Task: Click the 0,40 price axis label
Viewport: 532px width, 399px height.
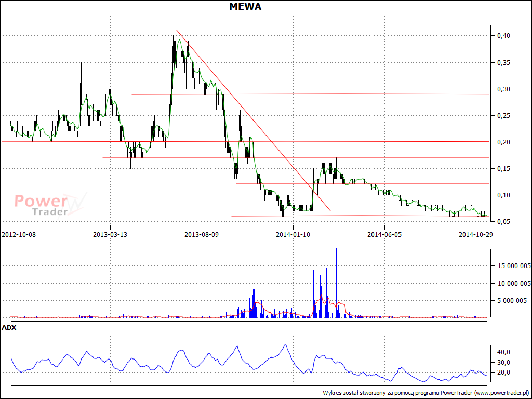Action: pyautogui.click(x=504, y=36)
